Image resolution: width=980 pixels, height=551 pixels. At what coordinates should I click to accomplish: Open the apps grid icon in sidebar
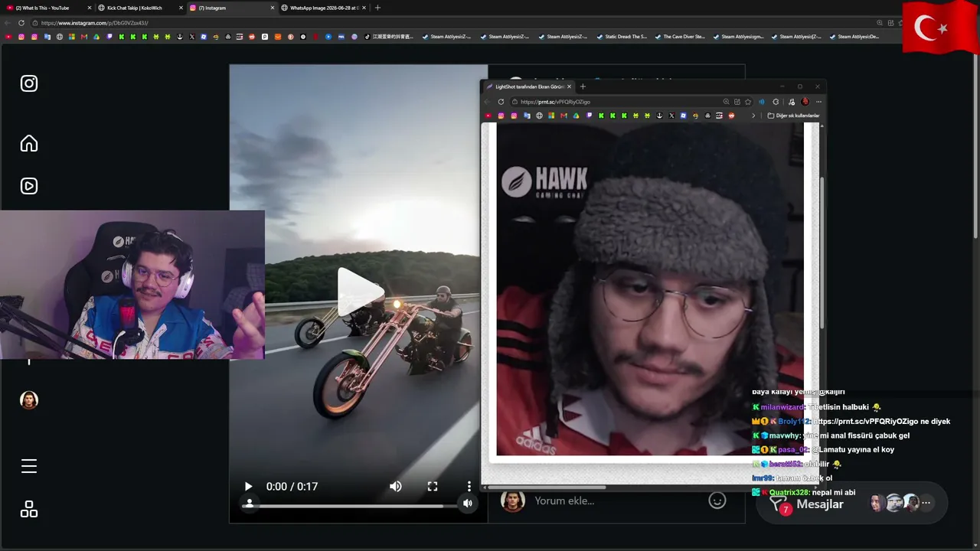29,510
